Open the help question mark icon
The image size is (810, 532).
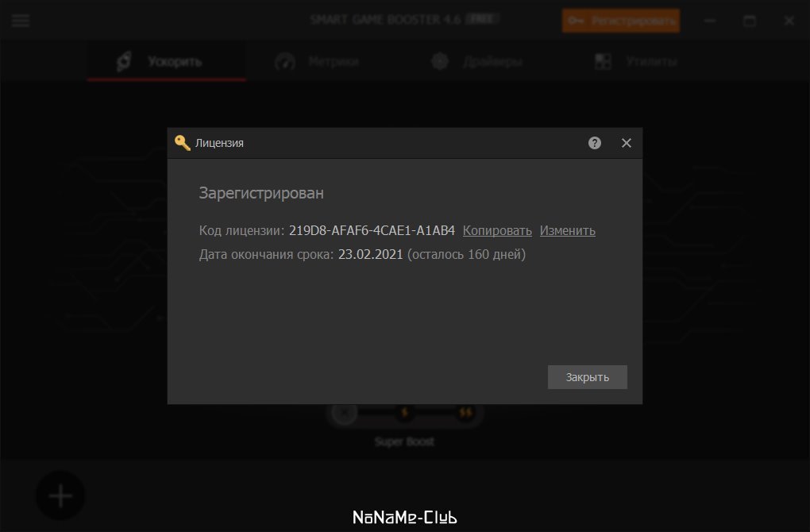coord(595,143)
